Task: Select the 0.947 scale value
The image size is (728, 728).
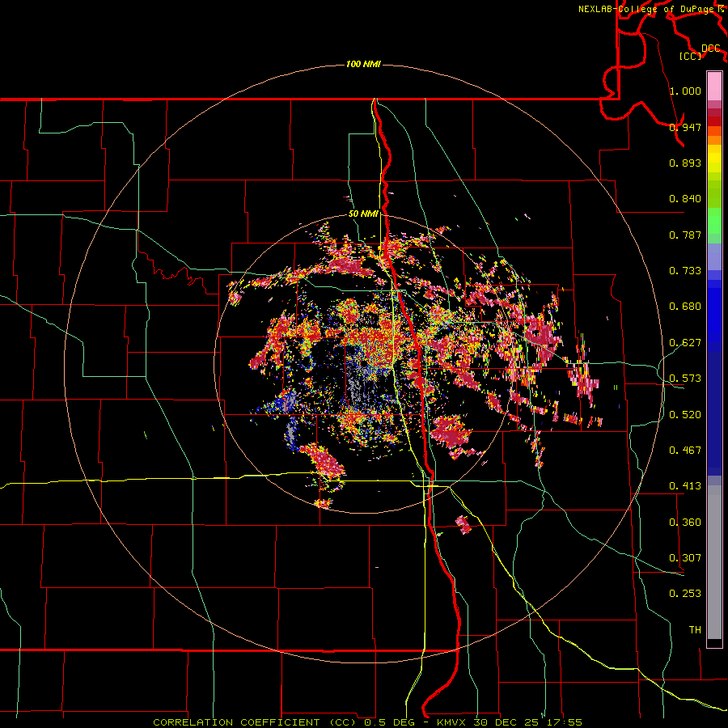Action: [685, 127]
